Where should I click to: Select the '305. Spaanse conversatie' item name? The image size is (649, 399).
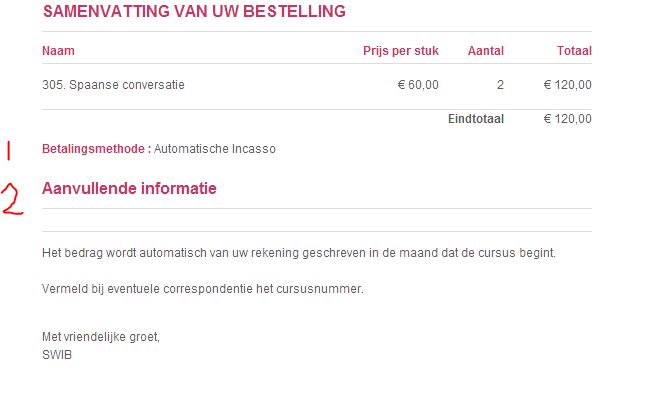click(113, 85)
